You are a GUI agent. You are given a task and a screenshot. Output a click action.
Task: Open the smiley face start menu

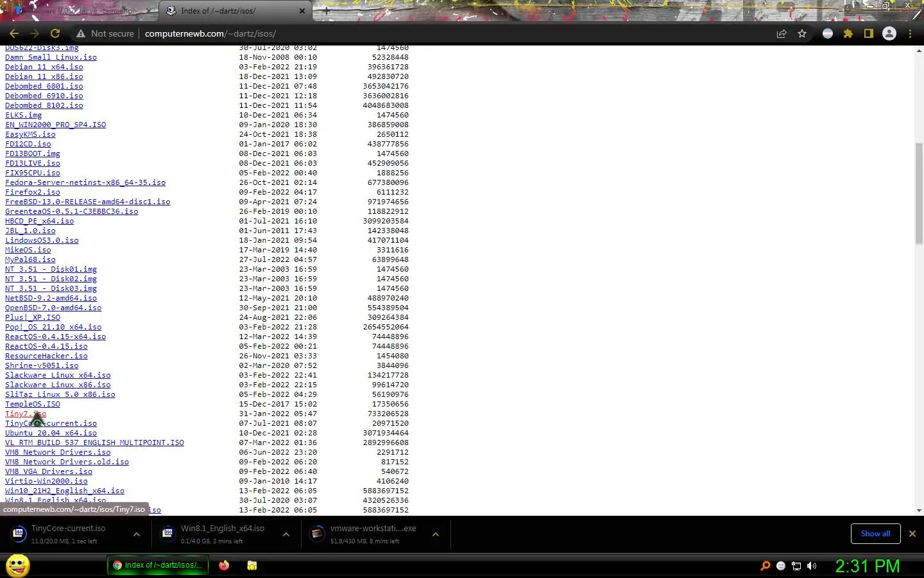tap(18, 566)
